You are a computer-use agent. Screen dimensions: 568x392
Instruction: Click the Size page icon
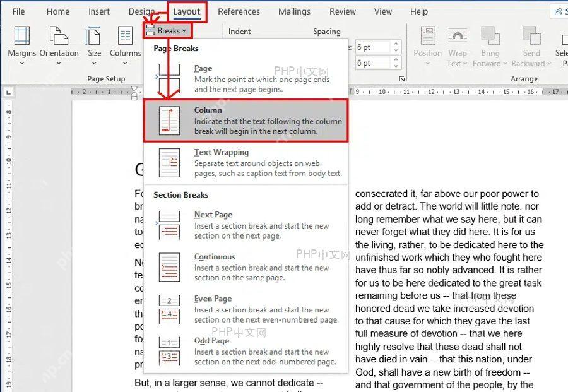(93, 35)
